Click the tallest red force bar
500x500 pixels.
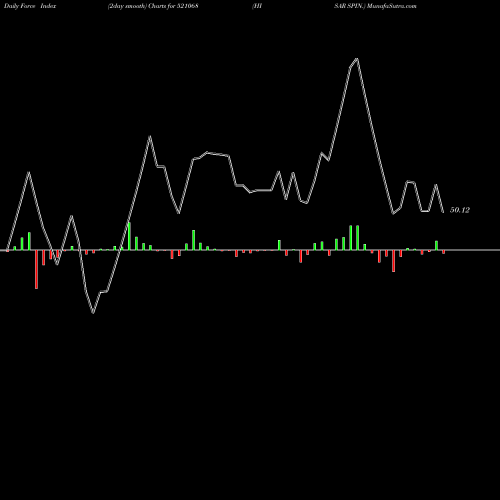[x=36, y=269]
